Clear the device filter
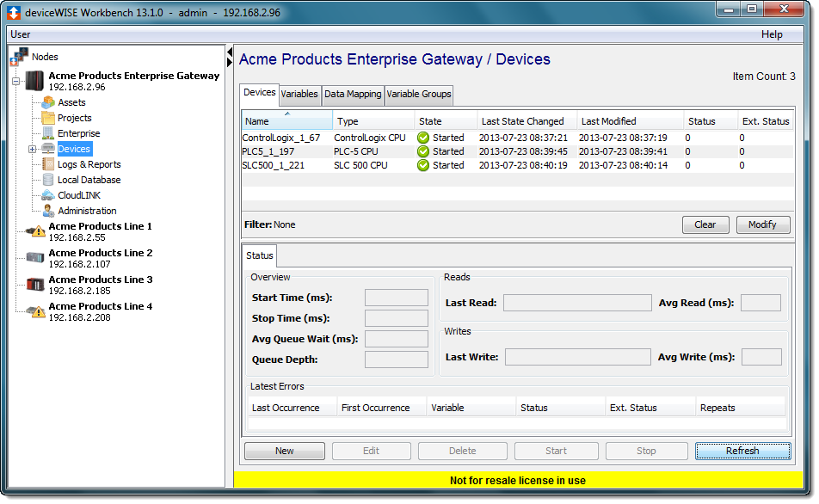 coord(705,224)
